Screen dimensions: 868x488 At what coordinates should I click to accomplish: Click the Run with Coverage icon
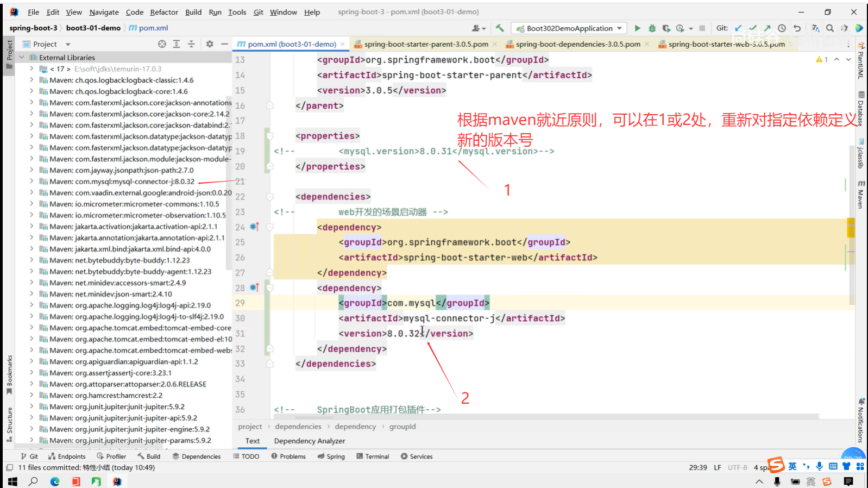(x=666, y=28)
